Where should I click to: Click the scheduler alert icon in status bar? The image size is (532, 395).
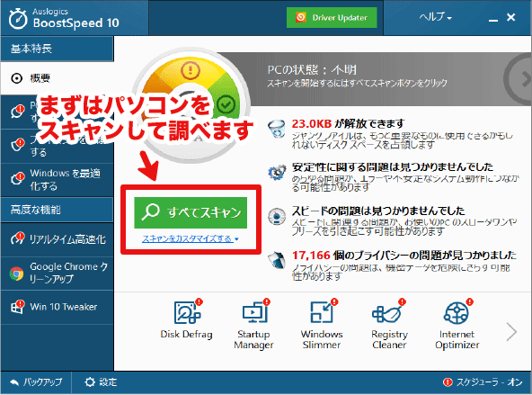point(448,382)
